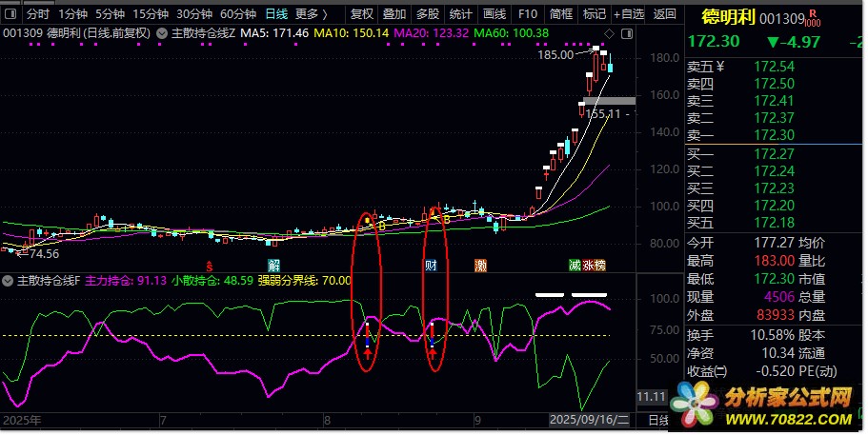Open the 复权 adjustment option
This screenshot has height=435, width=868.
361,14
